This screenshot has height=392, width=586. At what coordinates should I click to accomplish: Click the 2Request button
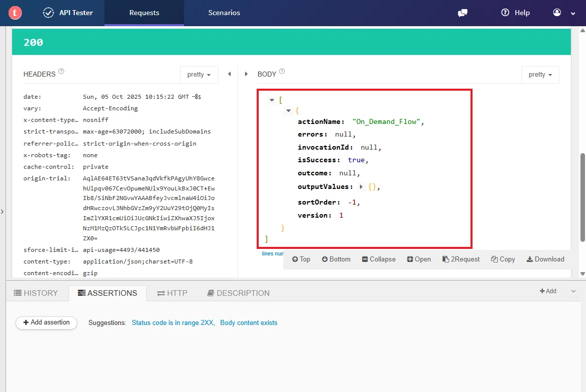(461, 259)
